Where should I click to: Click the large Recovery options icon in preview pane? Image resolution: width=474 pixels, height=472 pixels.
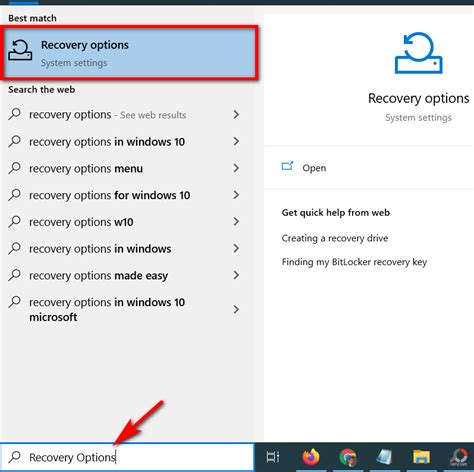tap(418, 53)
